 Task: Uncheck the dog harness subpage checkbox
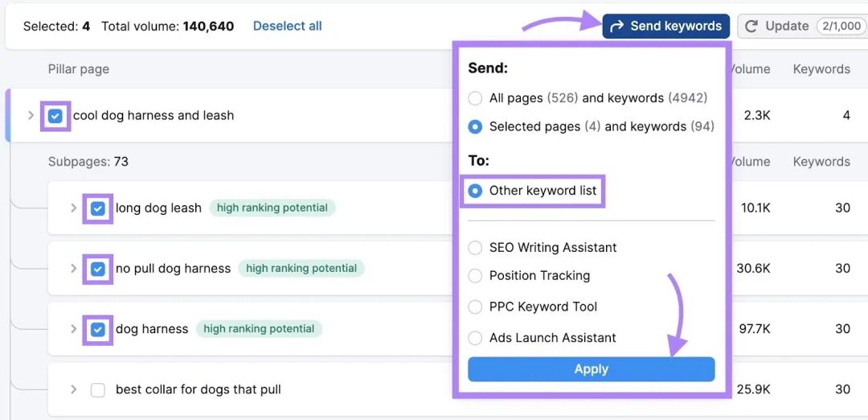[97, 330]
